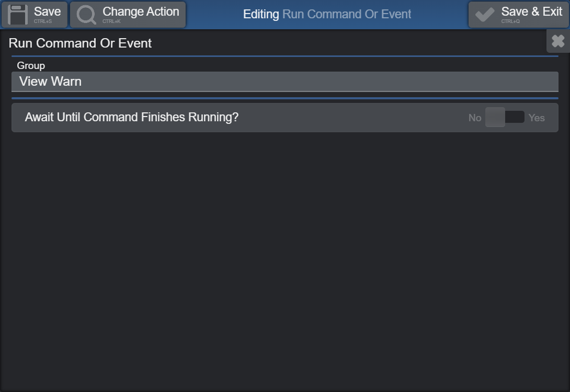The width and height of the screenshot is (570, 392).
Task: Click the No label beside the await switch
Action: (475, 118)
